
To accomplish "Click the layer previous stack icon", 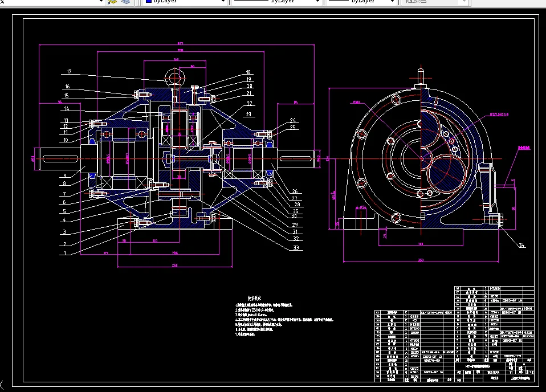I will 125,2.
